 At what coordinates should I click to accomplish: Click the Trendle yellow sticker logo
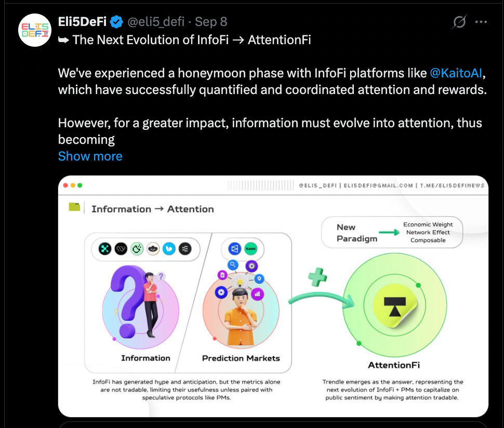[x=395, y=305]
